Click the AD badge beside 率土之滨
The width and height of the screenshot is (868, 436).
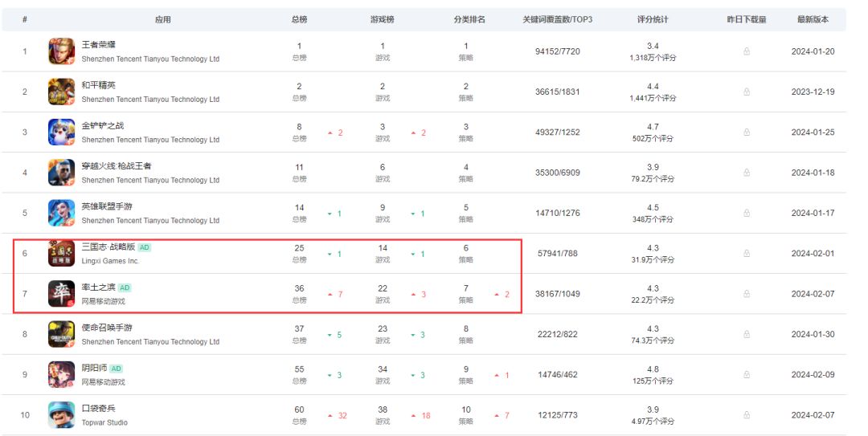(x=125, y=287)
